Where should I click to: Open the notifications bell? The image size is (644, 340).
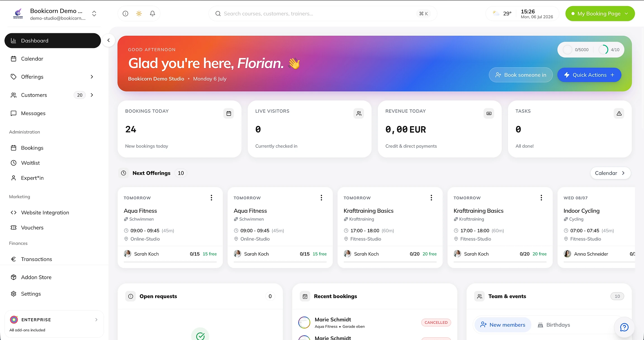153,13
